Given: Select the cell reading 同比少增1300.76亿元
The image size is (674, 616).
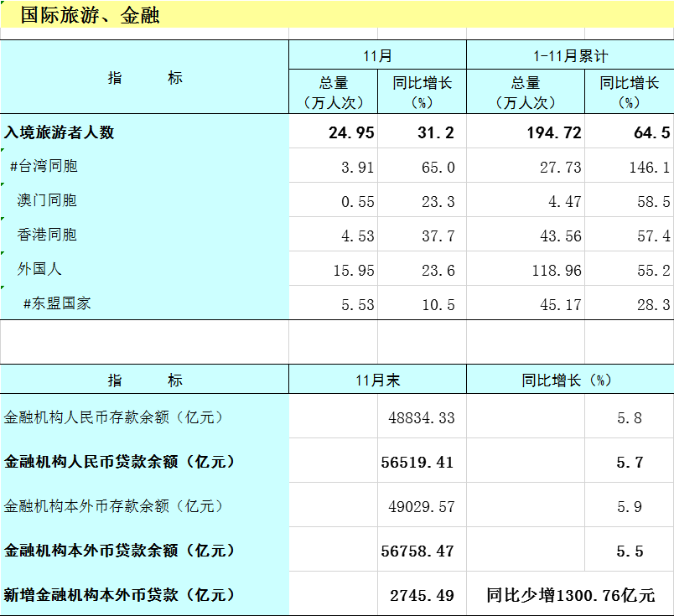Looking at the screenshot, I should coord(570,595).
